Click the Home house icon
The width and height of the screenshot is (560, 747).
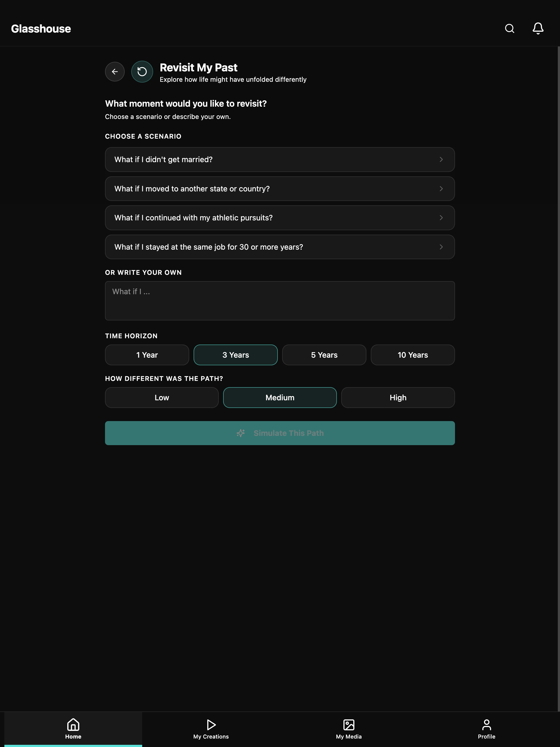point(73,724)
